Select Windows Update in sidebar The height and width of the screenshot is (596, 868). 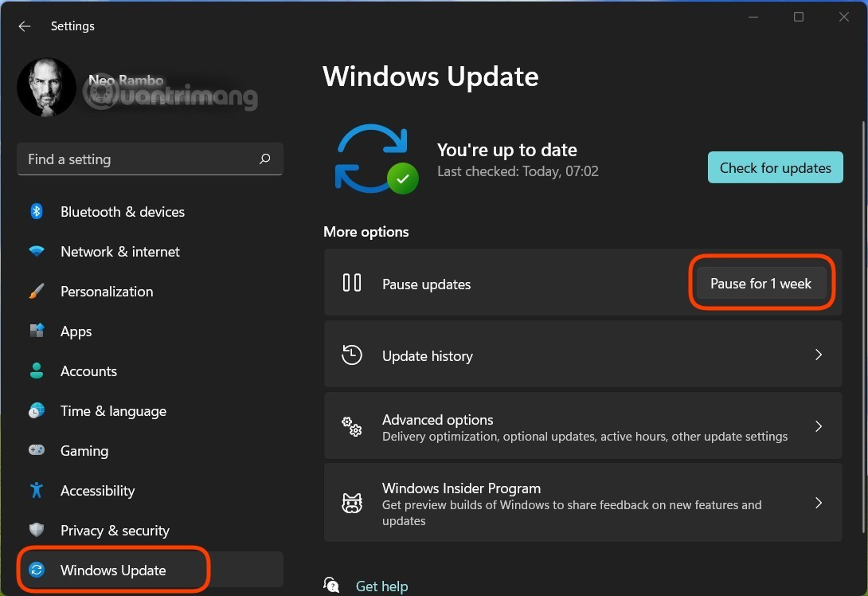(x=151, y=570)
